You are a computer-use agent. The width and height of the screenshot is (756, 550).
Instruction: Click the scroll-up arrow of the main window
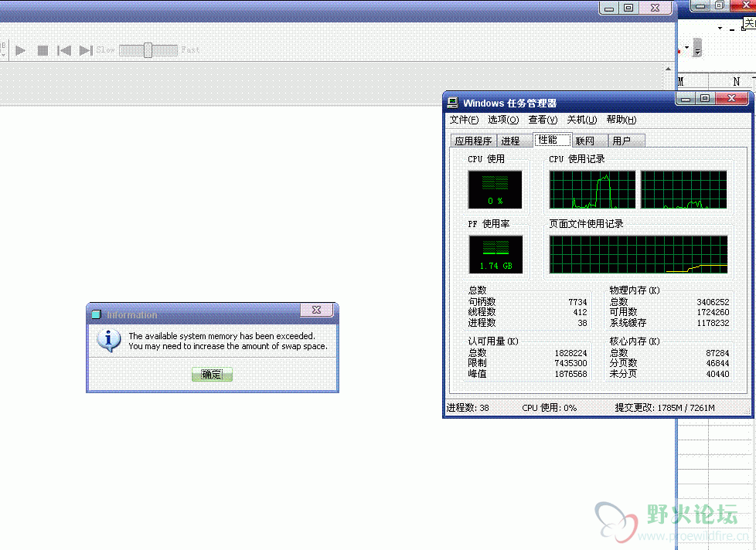click(x=668, y=69)
